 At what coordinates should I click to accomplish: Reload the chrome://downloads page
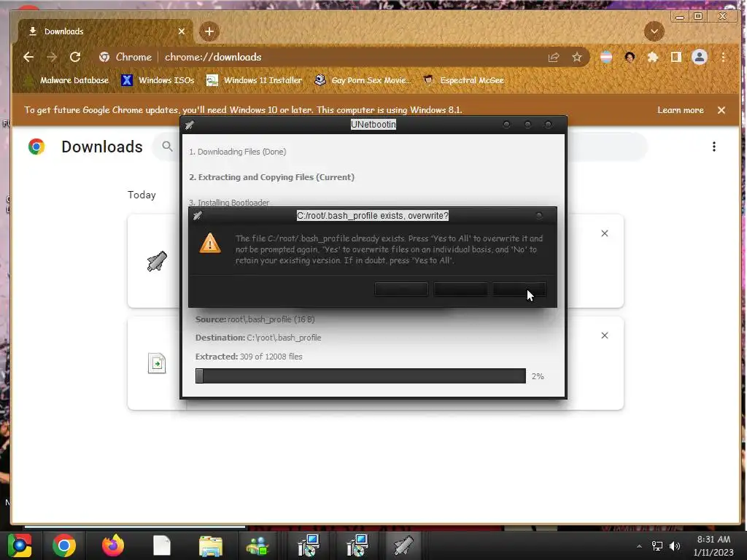tap(75, 57)
